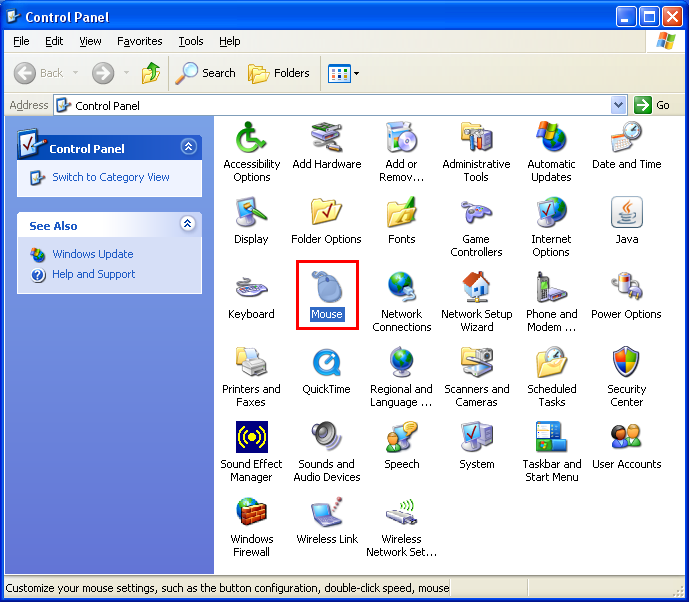This screenshot has width=689, height=602.
Task: Maximize the Control Panel window
Action: click(649, 17)
